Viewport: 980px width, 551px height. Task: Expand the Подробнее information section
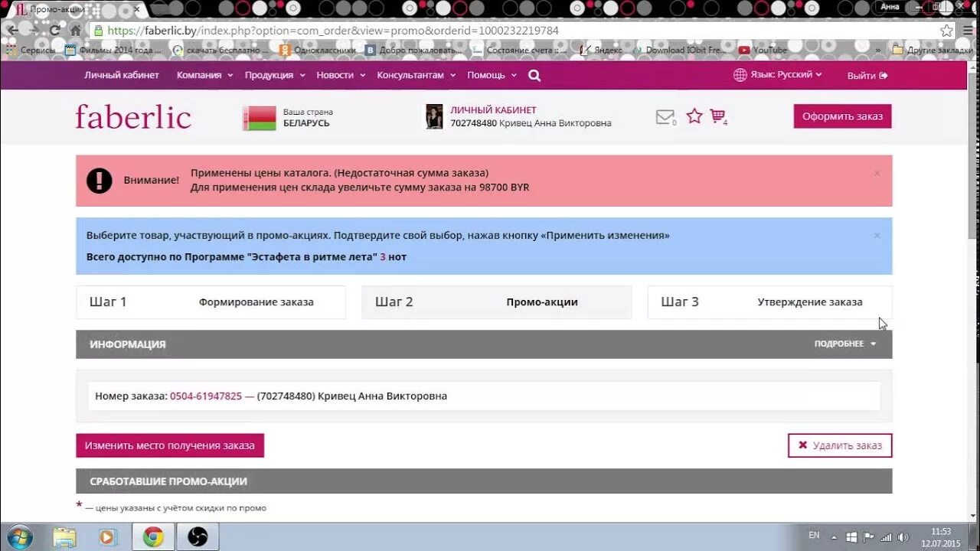845,344
